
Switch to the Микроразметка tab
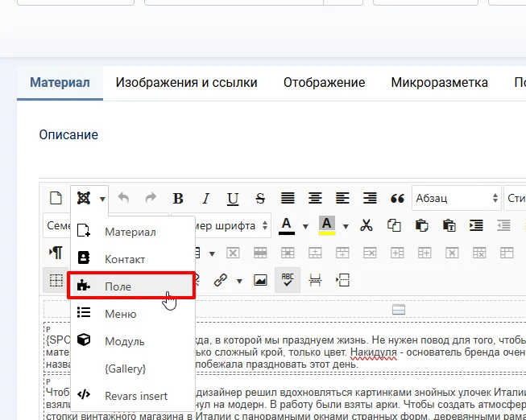(440, 82)
